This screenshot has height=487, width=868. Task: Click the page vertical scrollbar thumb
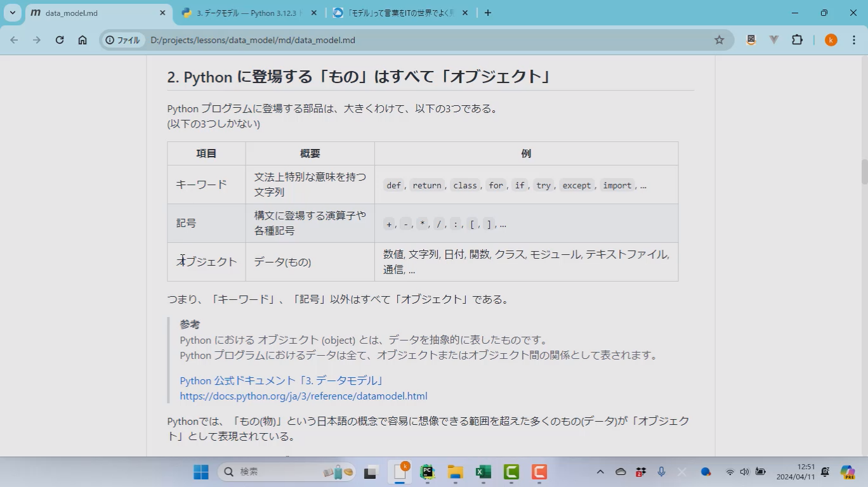coord(864,171)
